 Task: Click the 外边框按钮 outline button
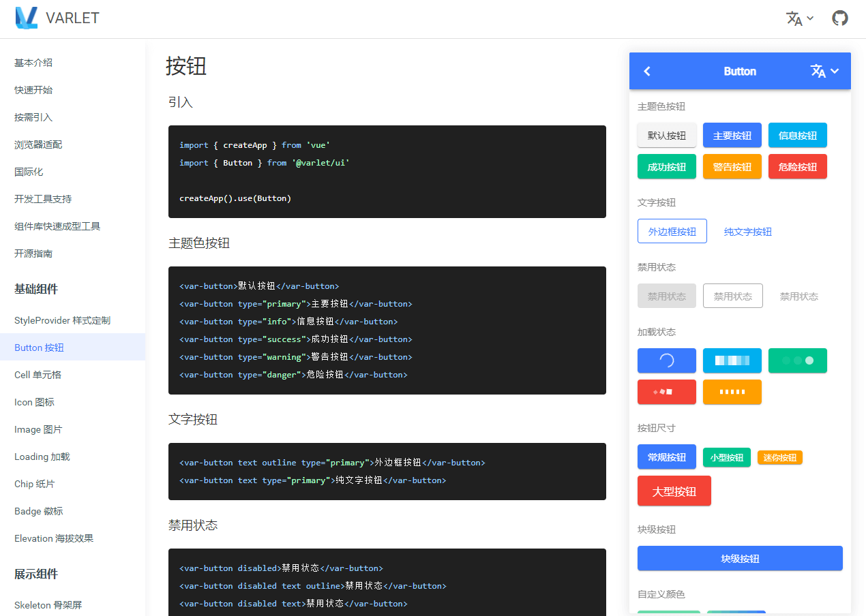(672, 231)
